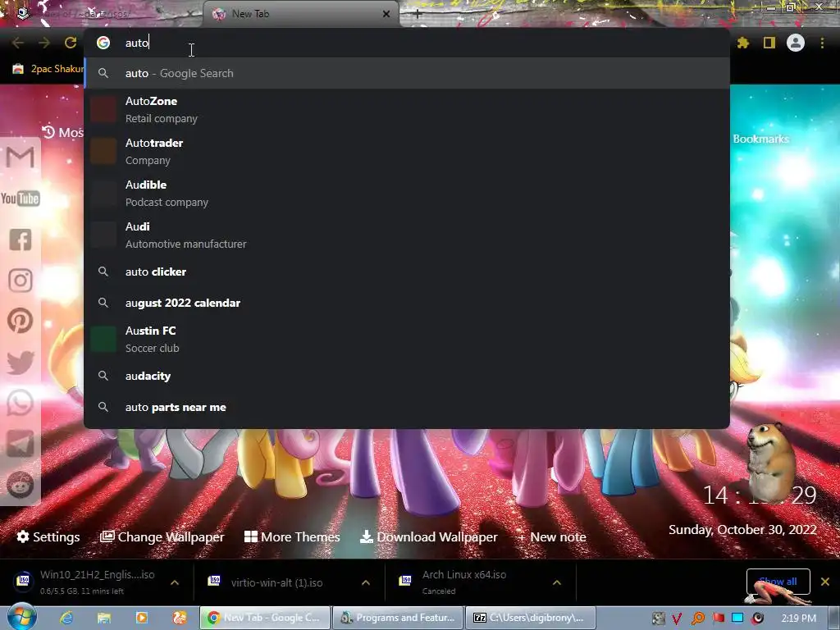
Task: Pick the Audi automotive manufacturer suggestion
Action: click(x=407, y=235)
